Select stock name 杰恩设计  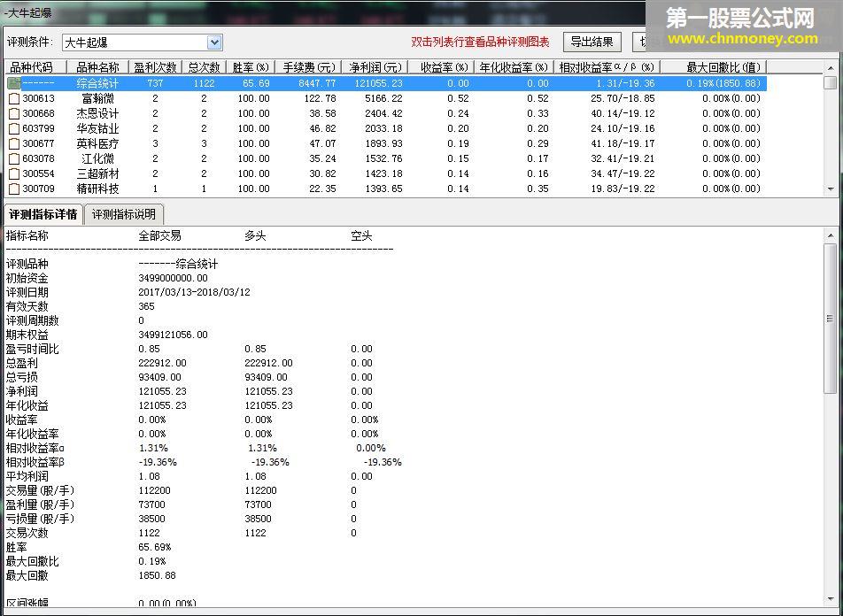(97, 114)
